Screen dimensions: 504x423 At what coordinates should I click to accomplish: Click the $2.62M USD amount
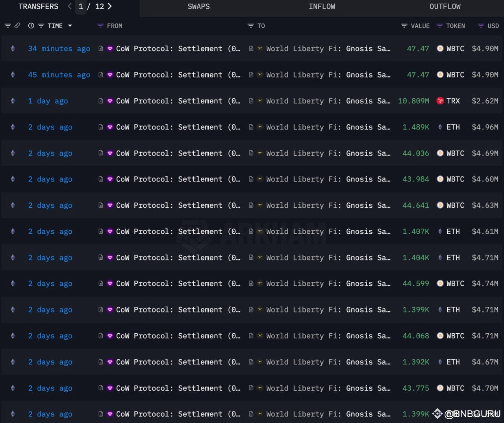(485, 101)
